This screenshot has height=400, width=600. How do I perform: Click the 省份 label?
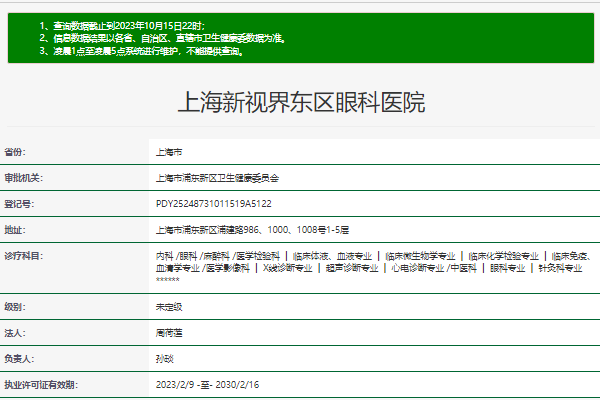(x=15, y=152)
